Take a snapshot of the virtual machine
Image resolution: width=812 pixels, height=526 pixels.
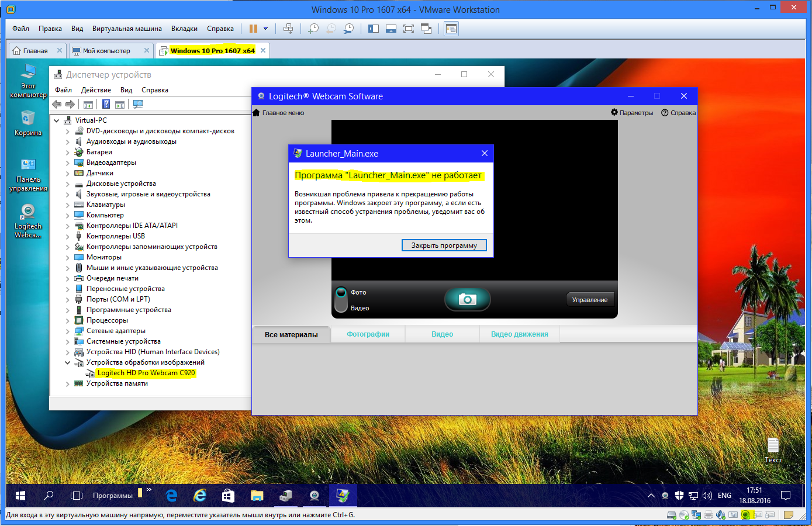314,29
